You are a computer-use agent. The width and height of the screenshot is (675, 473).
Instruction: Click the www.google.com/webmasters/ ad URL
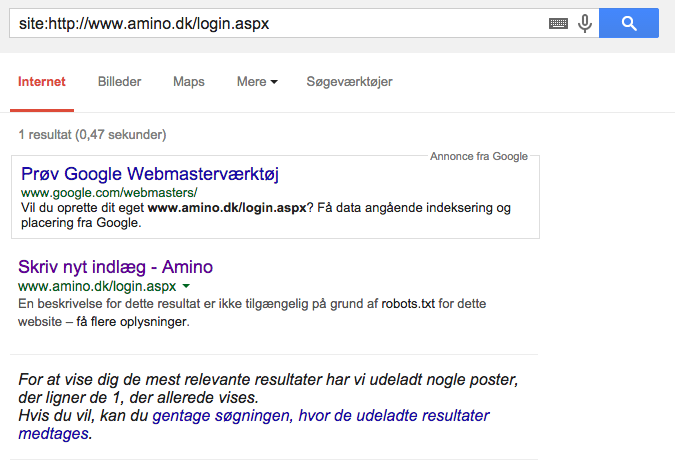click(x=109, y=192)
